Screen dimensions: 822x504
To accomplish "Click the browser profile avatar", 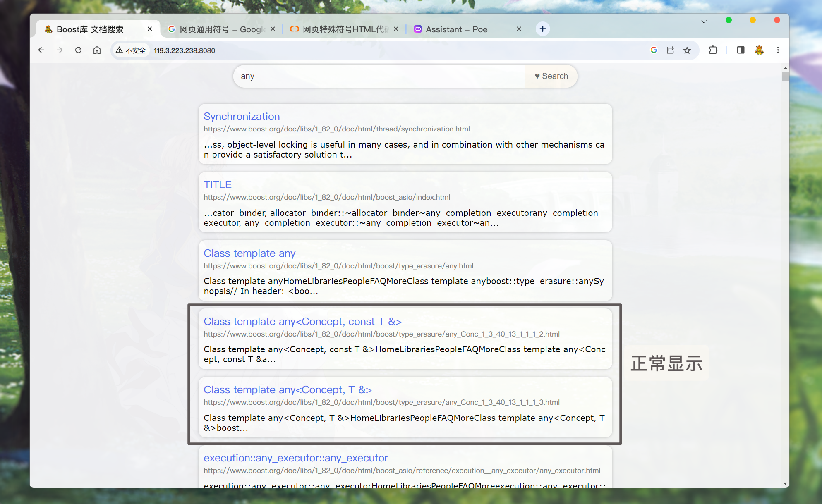I will (x=760, y=50).
